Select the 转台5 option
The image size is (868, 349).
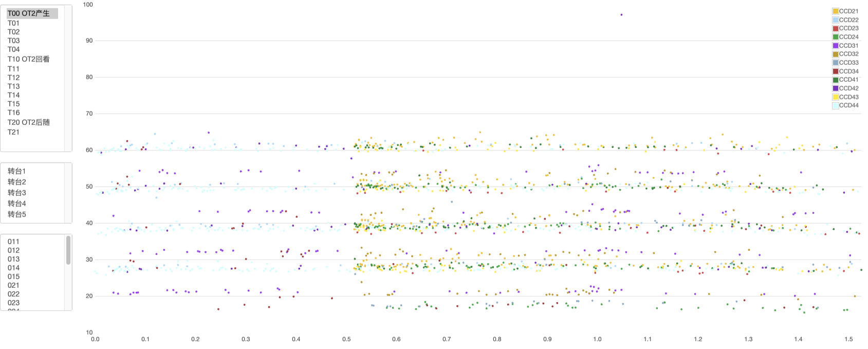pyautogui.click(x=17, y=214)
